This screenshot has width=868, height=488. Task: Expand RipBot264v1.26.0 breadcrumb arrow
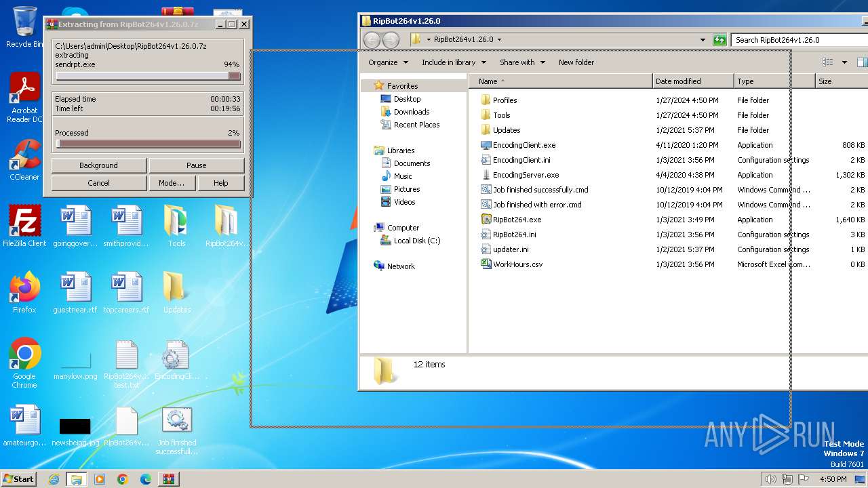pos(499,40)
